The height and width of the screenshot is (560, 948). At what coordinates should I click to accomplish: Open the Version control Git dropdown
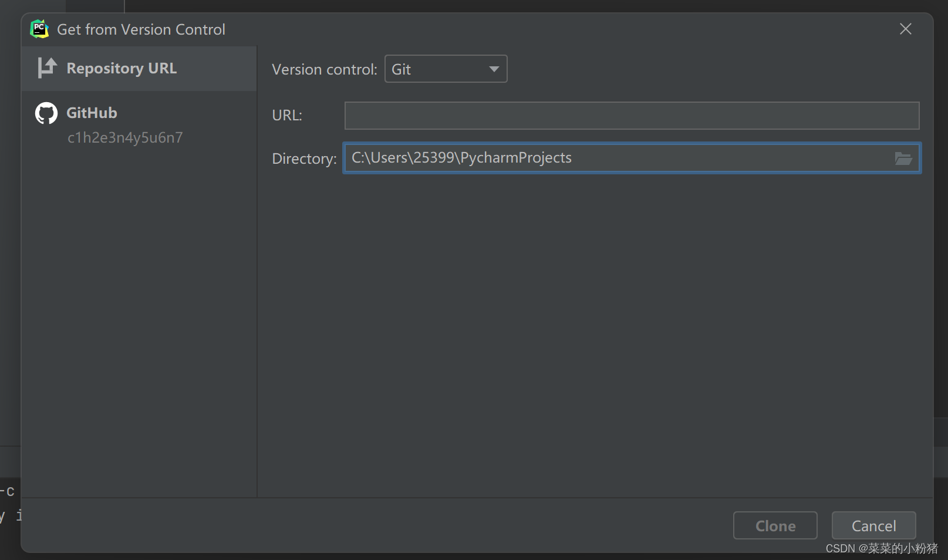click(446, 69)
